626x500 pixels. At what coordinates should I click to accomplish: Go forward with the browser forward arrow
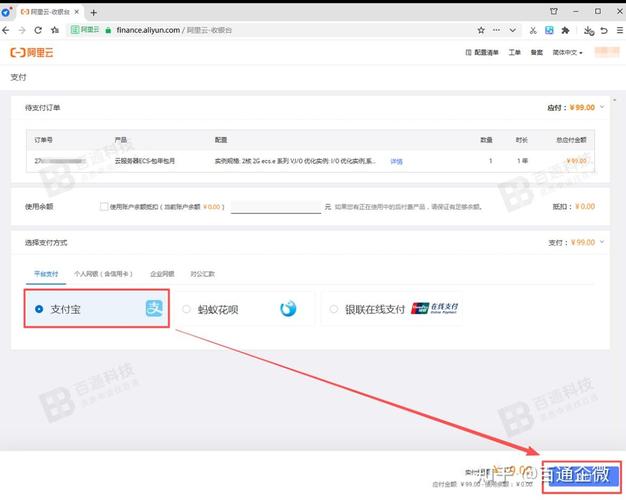[x=22, y=30]
